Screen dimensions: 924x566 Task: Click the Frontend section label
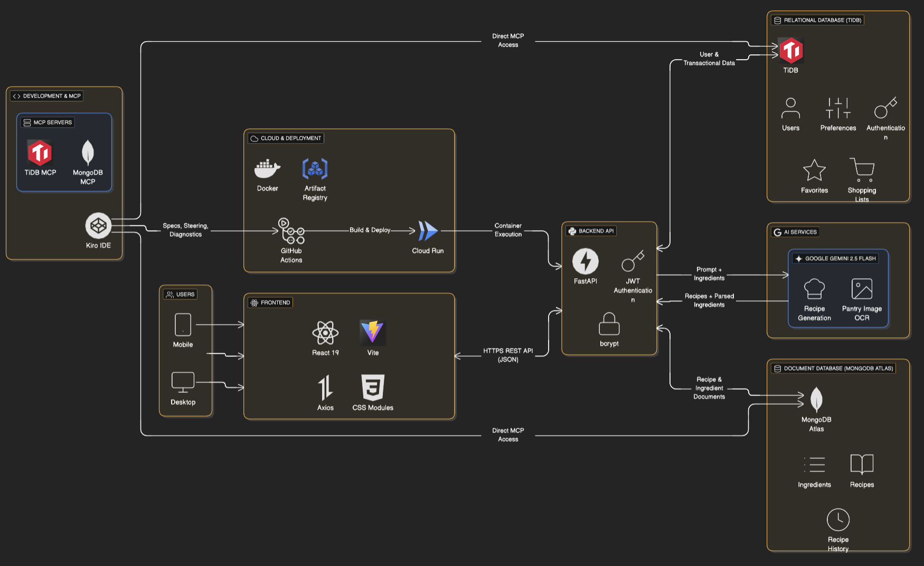[x=270, y=303]
